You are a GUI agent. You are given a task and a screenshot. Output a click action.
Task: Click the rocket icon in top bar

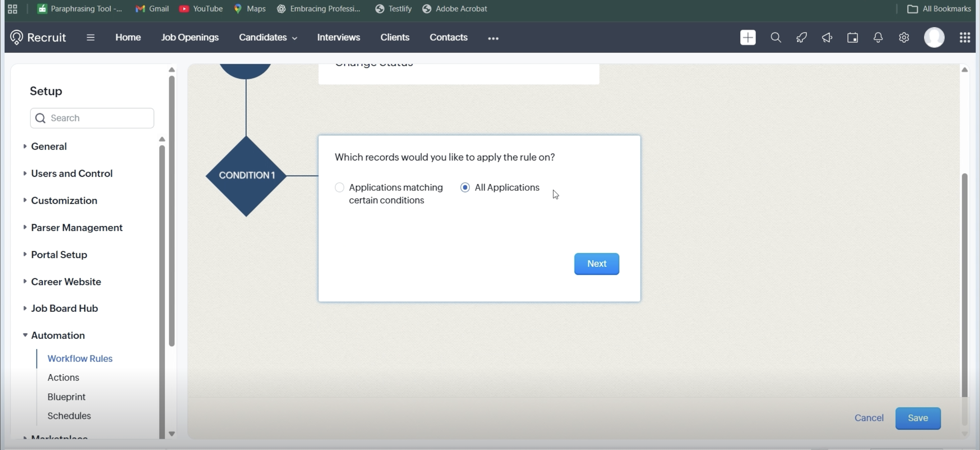[x=802, y=38]
